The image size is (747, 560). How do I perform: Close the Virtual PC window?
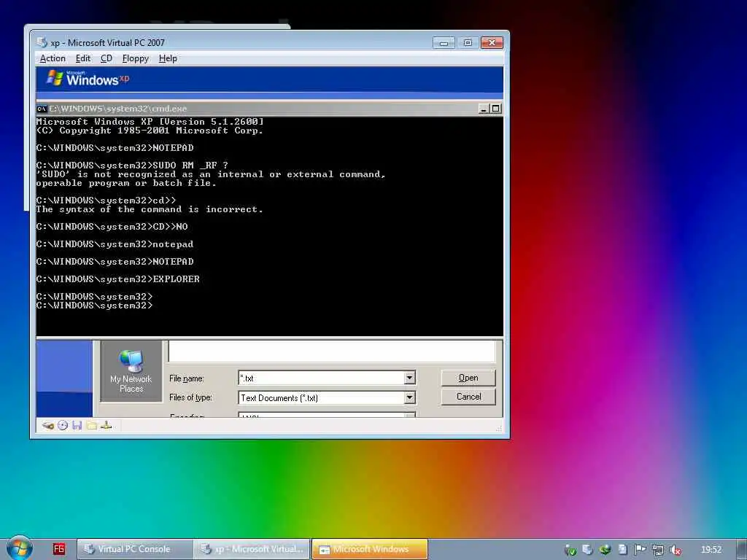click(x=492, y=43)
